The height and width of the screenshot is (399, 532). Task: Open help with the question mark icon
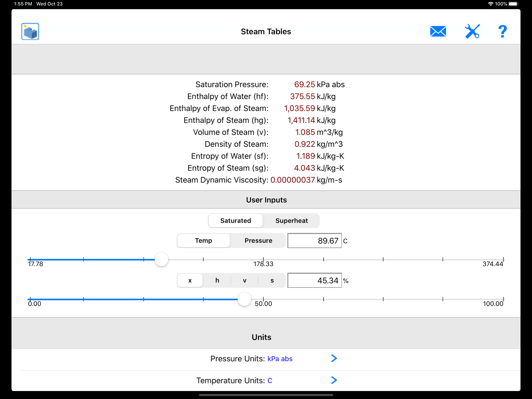click(502, 32)
